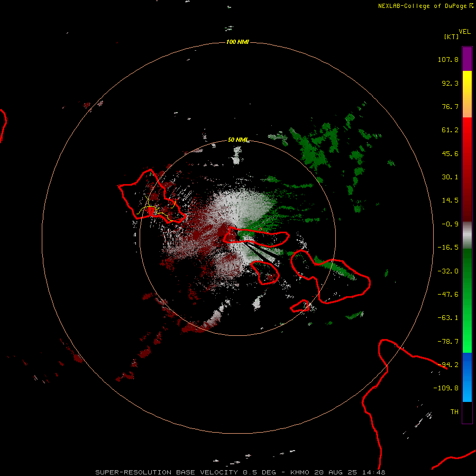
Task: Click the -94.2 velocity scale value
Action: coord(448,365)
